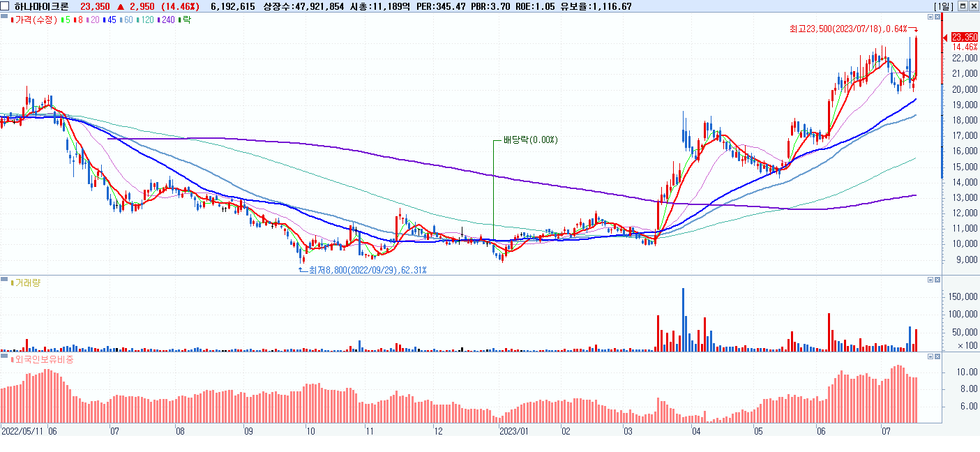
Task: Maximize the chart window
Action: (963, 6)
